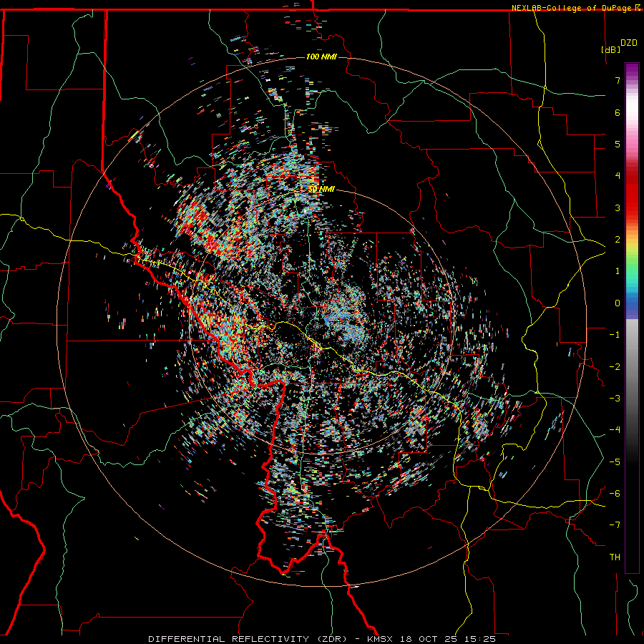Click the -3 value on ZDR scale

click(x=615, y=398)
